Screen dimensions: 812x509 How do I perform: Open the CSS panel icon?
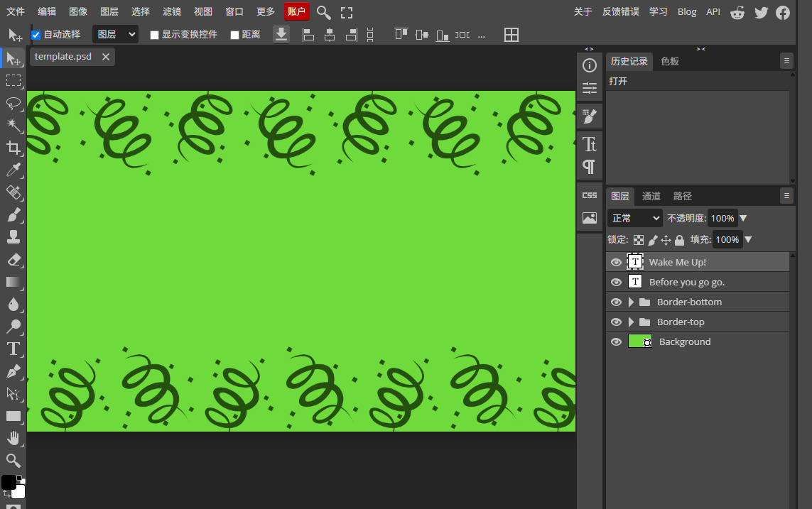tap(590, 195)
